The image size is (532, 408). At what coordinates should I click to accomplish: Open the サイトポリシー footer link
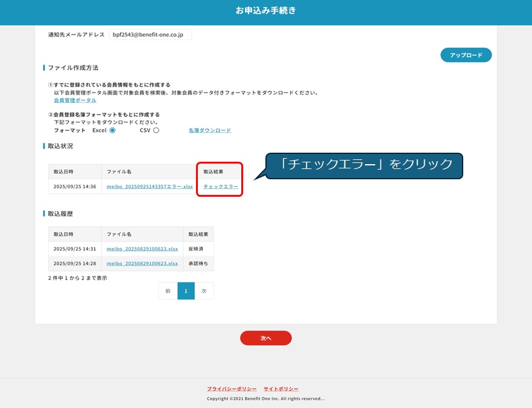(x=280, y=389)
